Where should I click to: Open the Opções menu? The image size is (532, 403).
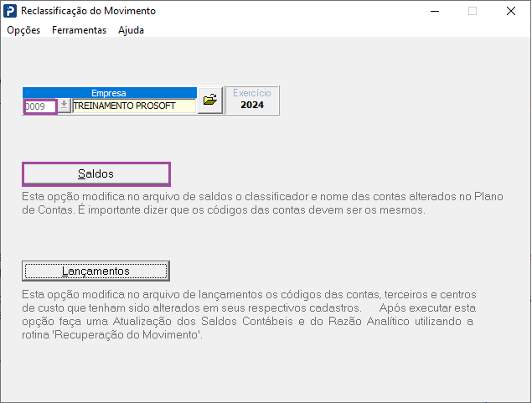23,30
